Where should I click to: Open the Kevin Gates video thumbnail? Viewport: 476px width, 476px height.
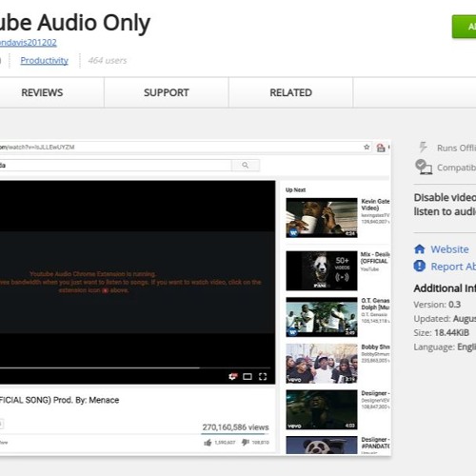[x=322, y=218]
